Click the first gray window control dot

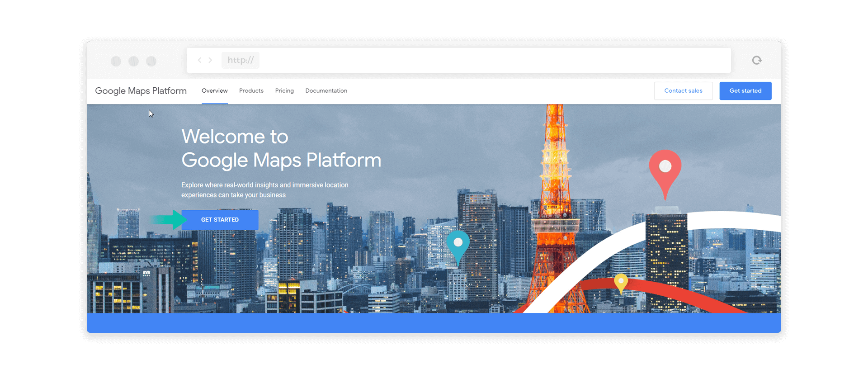pyautogui.click(x=116, y=61)
